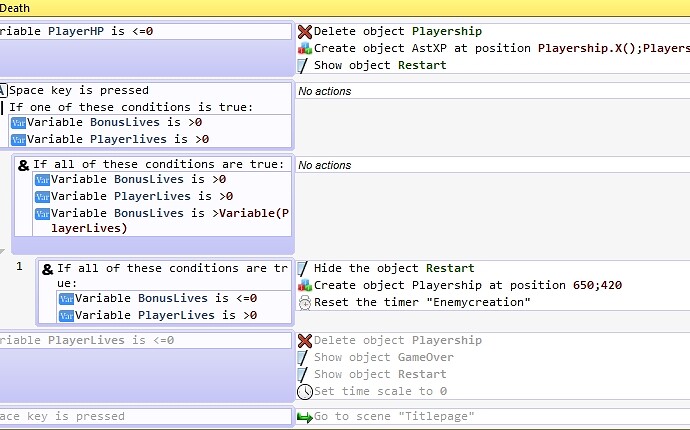The height and width of the screenshot is (430, 690).
Task: Click the timer icon for Reset the timer Enemycreation
Action: (x=305, y=303)
